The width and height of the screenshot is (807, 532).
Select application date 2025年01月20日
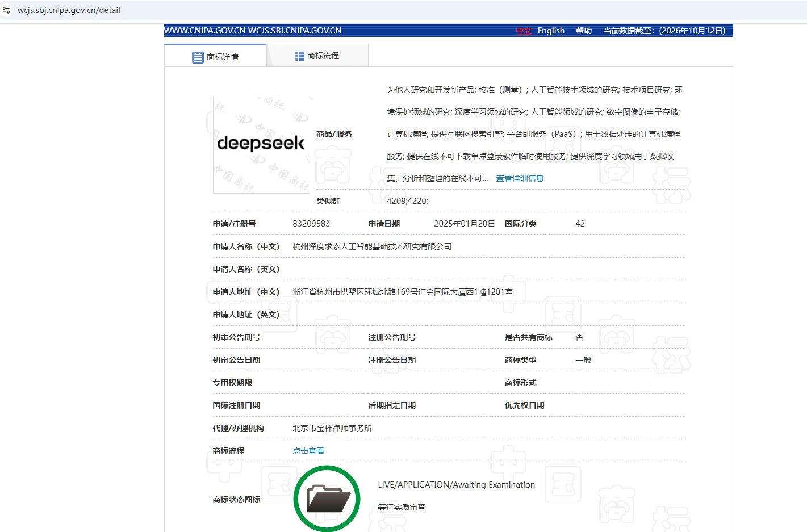(465, 224)
